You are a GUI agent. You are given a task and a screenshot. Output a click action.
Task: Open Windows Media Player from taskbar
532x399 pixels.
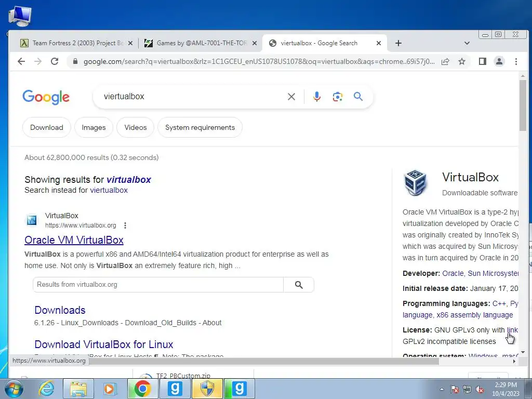110,389
